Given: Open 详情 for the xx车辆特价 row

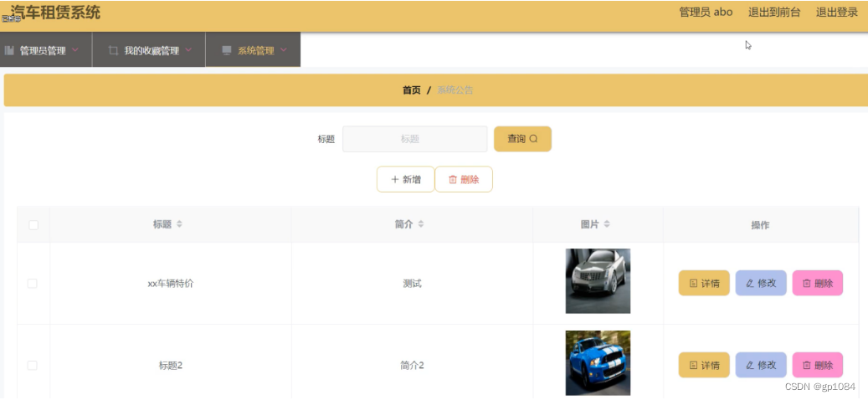Looking at the screenshot, I should [x=704, y=284].
